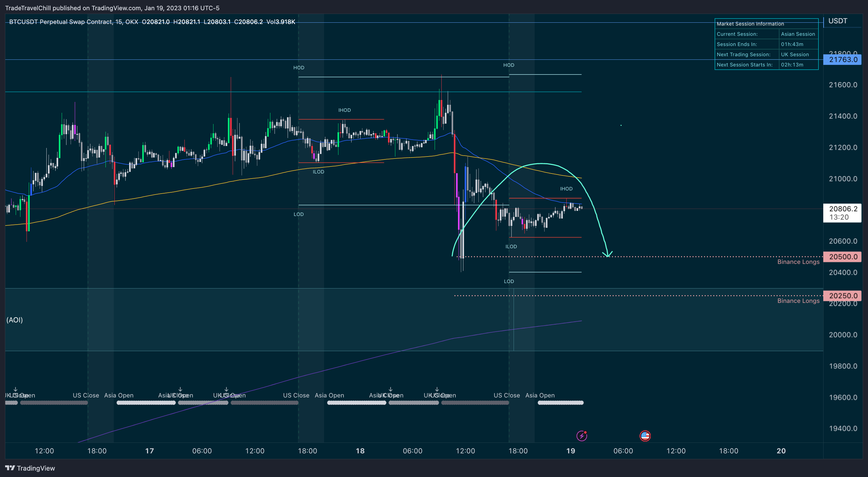Image resolution: width=868 pixels, height=477 pixels.
Task: Click the Asian Session cell
Action: coord(798,34)
